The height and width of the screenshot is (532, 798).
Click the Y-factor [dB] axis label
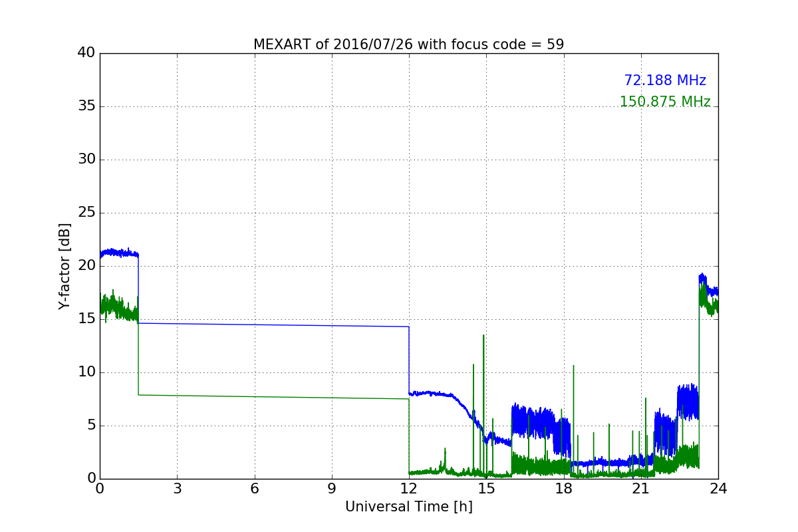(65, 266)
